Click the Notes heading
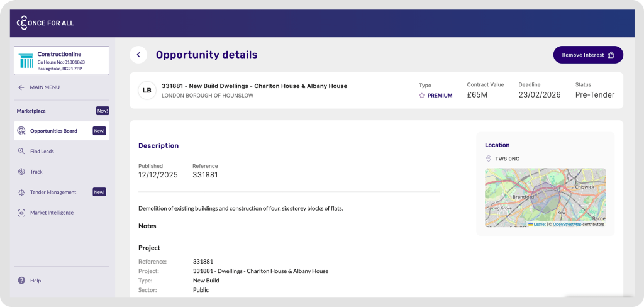Viewport: 644px width, 307px height. (x=147, y=226)
